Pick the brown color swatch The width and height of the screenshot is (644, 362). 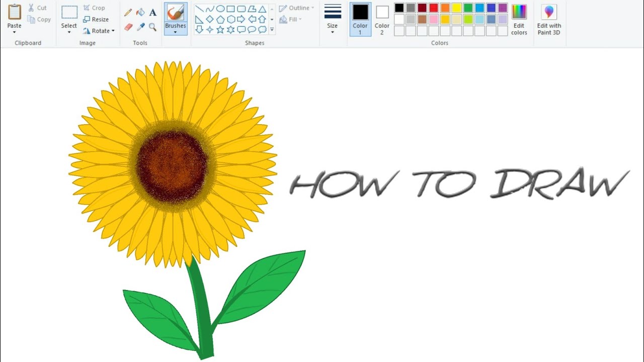(422, 19)
